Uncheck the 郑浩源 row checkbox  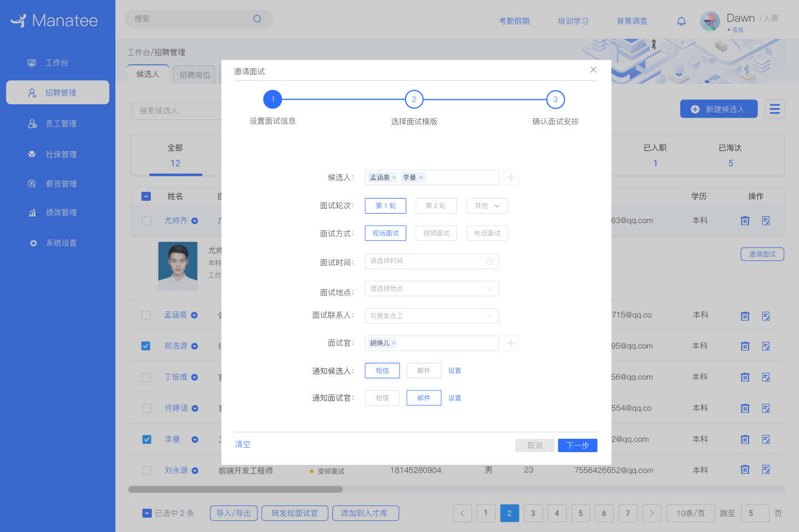click(146, 346)
